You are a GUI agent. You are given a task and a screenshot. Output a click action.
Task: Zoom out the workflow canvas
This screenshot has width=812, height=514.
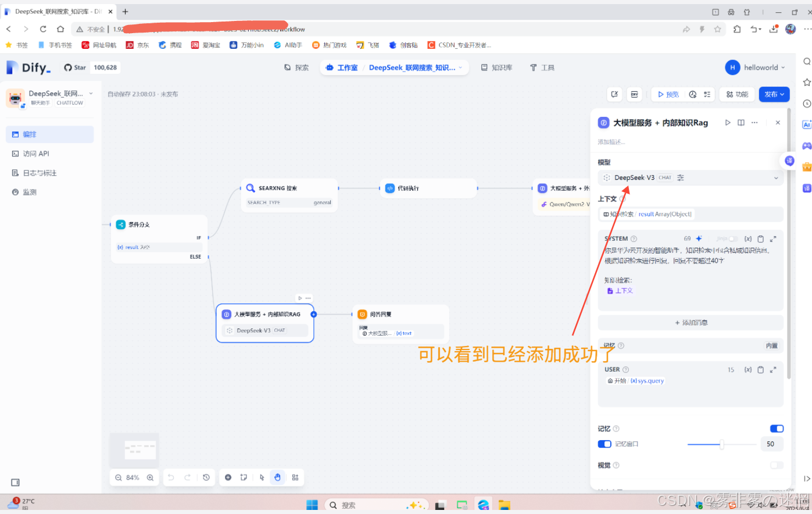pyautogui.click(x=119, y=477)
